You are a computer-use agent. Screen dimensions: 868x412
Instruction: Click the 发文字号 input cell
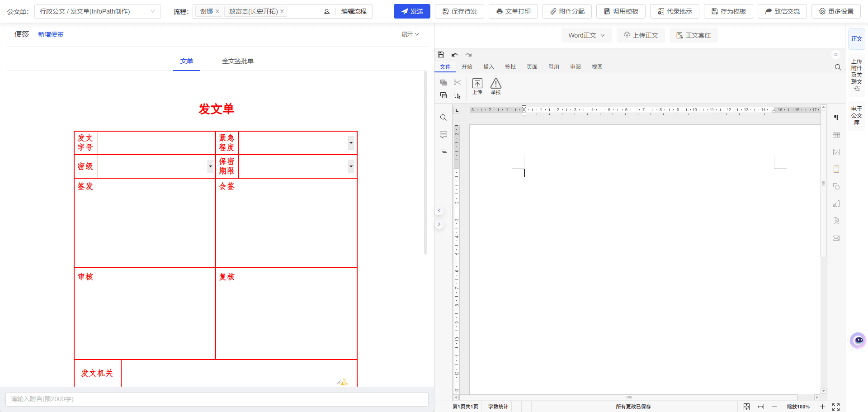(x=156, y=143)
